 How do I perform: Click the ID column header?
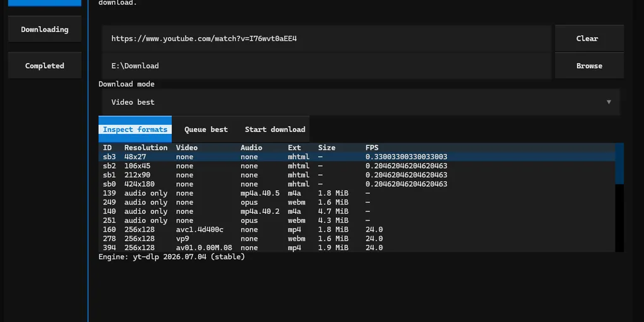(107, 148)
